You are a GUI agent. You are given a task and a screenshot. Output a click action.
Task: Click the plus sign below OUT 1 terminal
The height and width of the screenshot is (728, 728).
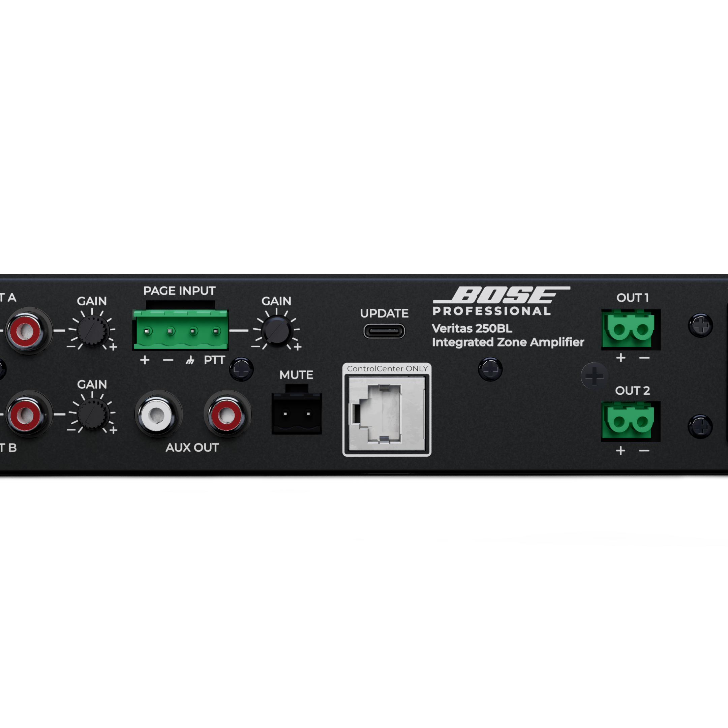point(620,358)
